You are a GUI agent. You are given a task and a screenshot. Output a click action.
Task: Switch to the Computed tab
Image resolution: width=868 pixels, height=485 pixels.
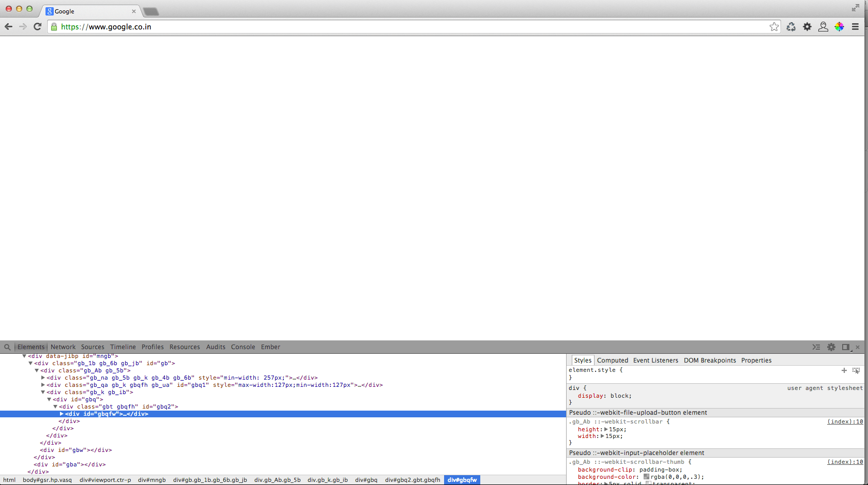(x=613, y=360)
